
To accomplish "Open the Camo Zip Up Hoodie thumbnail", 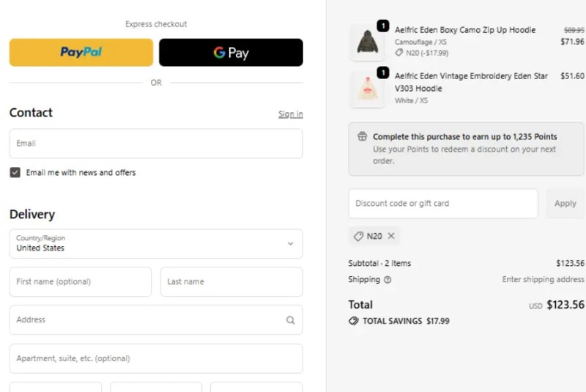I will 368,42.
